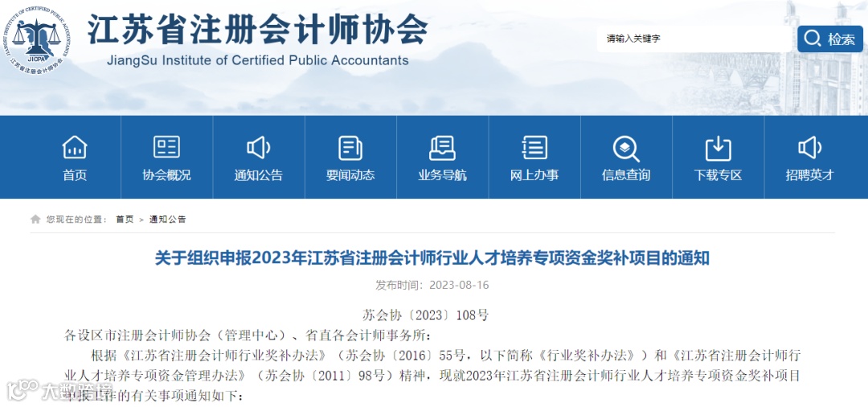Click the download icon above 下载专区

[718, 149]
